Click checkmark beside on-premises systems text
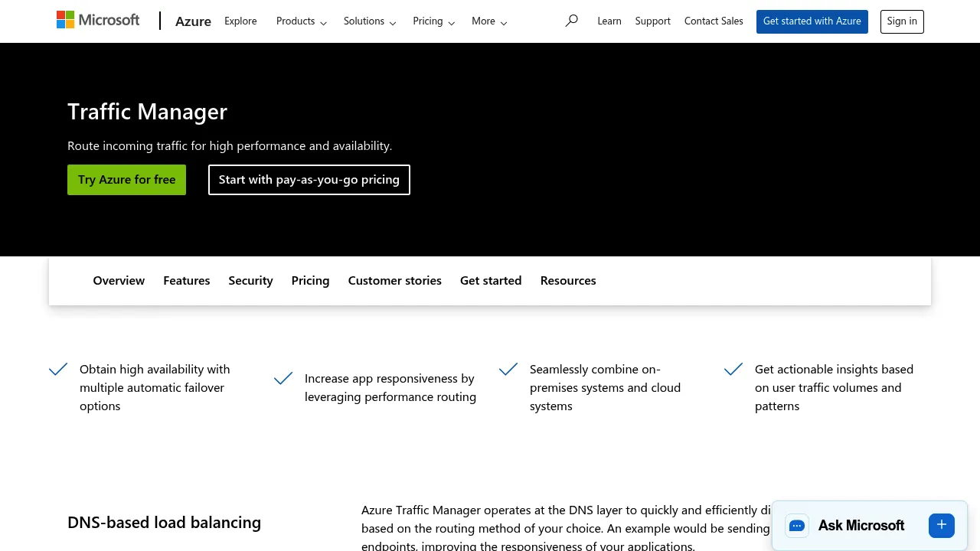This screenshot has height=551, width=980. (x=508, y=370)
